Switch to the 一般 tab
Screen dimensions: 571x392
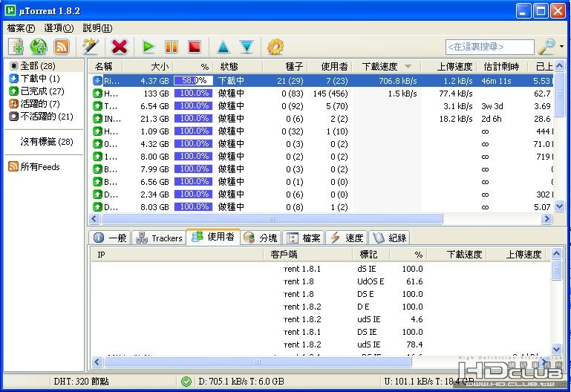tap(110, 238)
